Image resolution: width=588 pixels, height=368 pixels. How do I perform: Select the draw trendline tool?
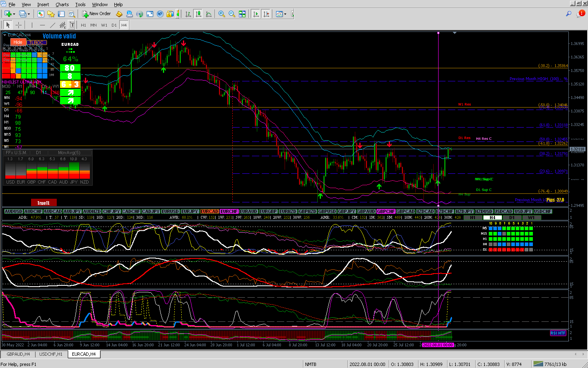[52, 25]
